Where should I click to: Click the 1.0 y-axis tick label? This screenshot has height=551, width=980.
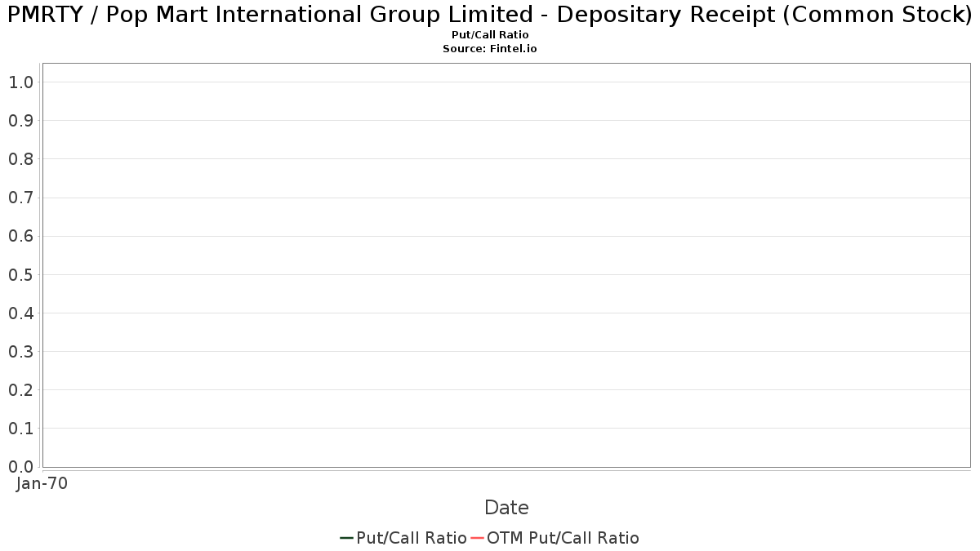[20, 82]
